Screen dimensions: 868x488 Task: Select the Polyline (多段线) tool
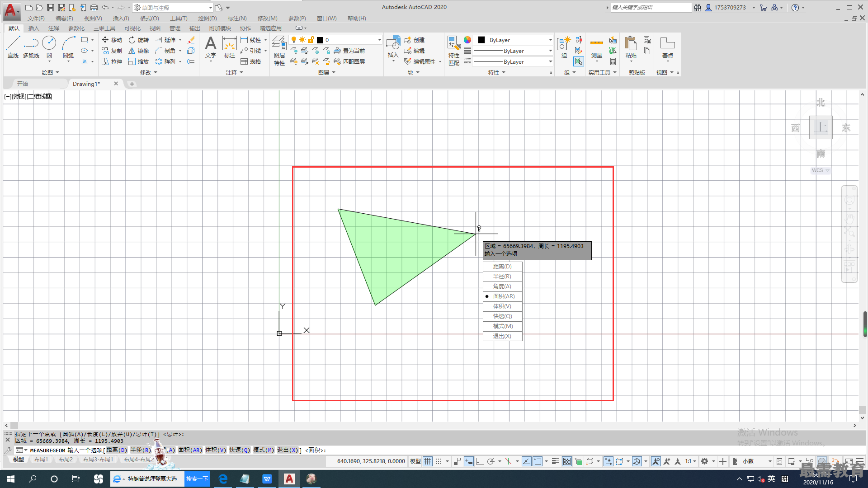click(x=31, y=47)
